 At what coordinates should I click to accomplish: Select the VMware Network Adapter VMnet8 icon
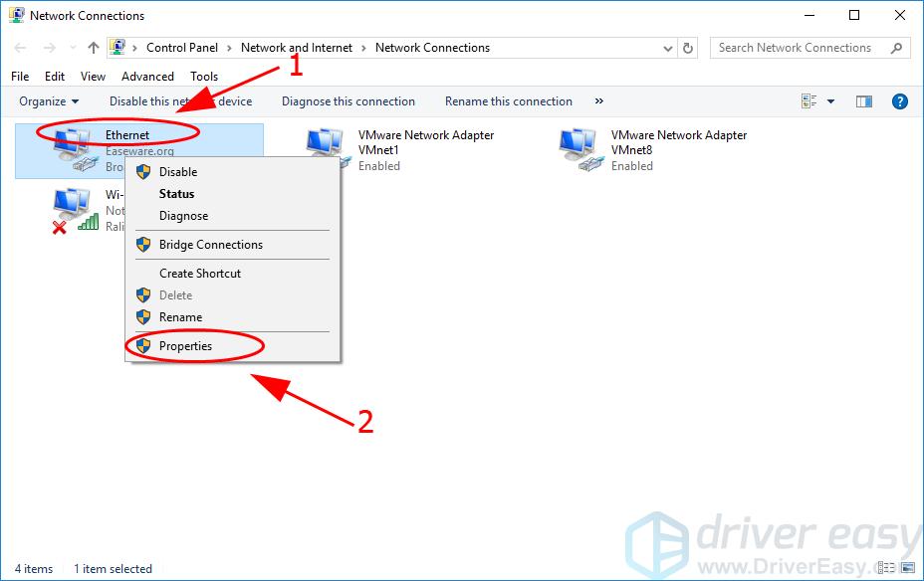click(x=579, y=150)
